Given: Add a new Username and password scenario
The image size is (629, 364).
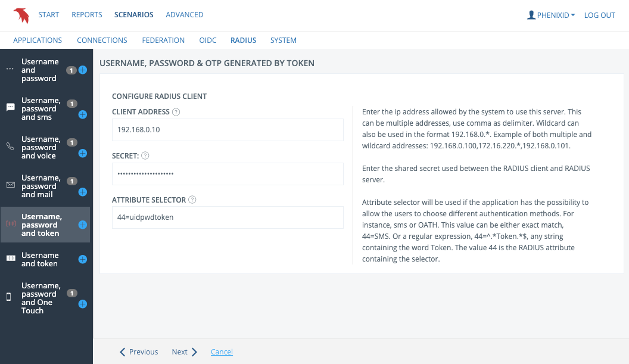Looking at the screenshot, I should (x=83, y=70).
